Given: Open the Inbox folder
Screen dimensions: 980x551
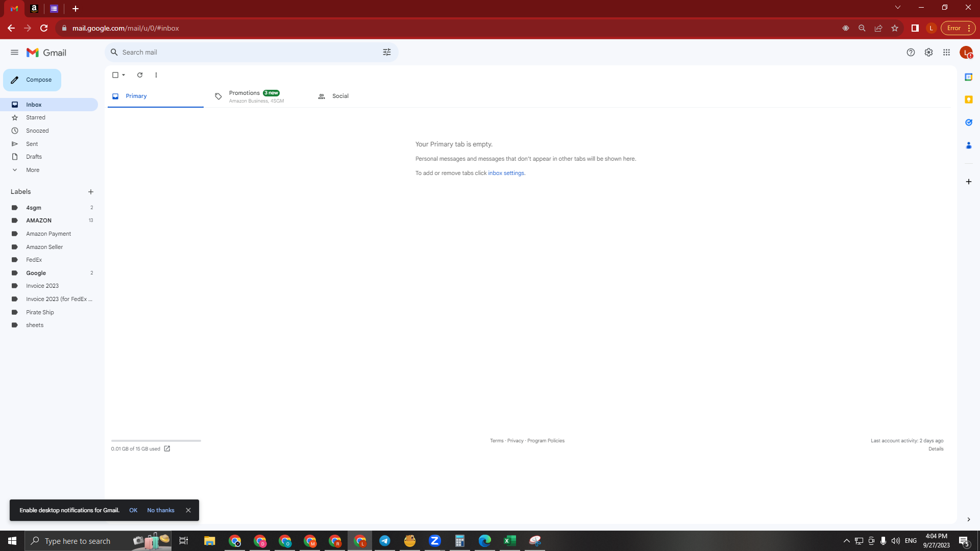Looking at the screenshot, I should click(49, 105).
